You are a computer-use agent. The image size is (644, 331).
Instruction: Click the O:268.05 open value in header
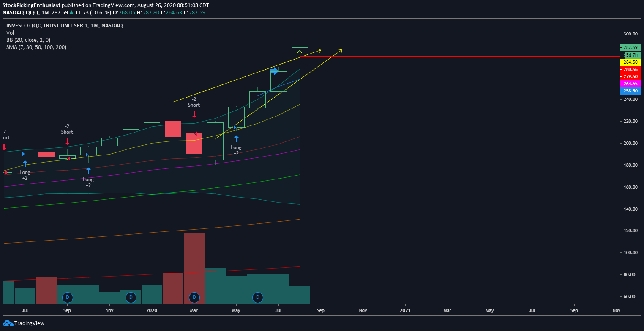[125, 13]
